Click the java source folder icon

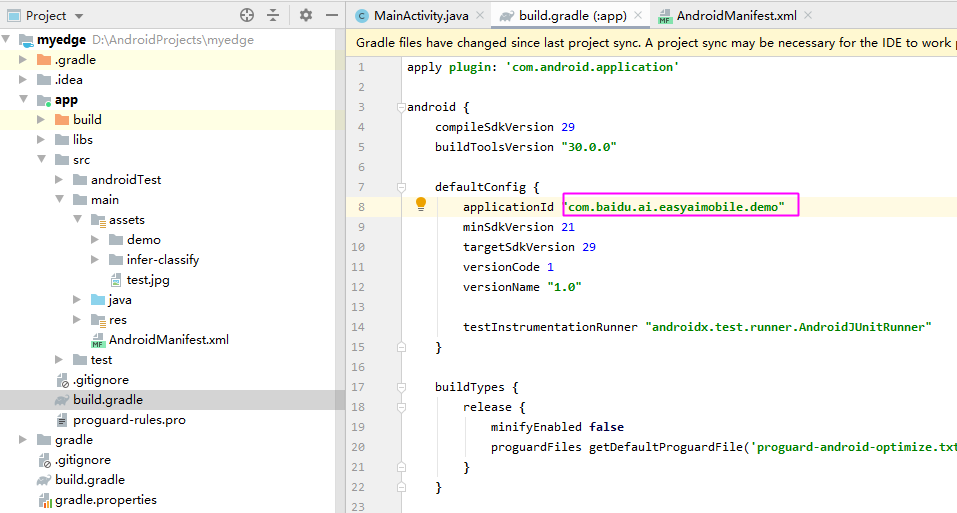pyautogui.click(x=98, y=300)
